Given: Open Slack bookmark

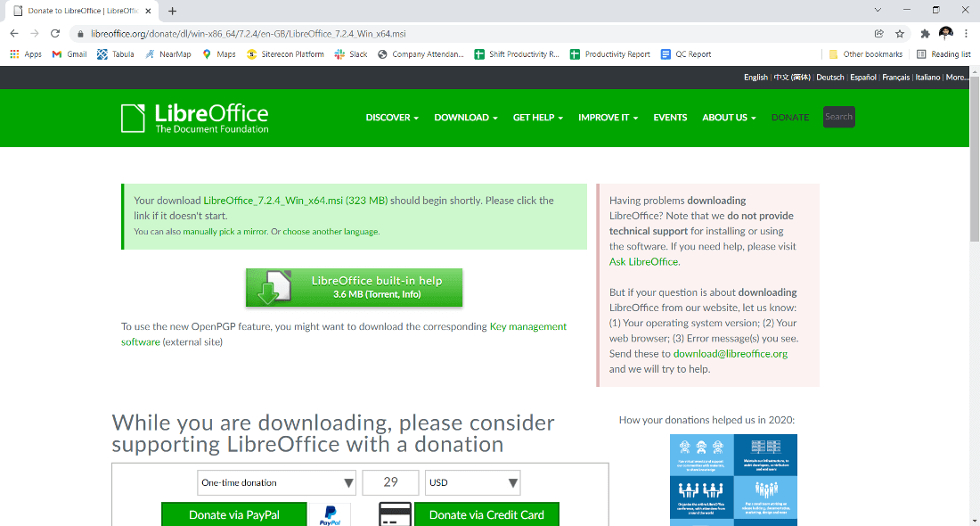Looking at the screenshot, I should click(351, 54).
